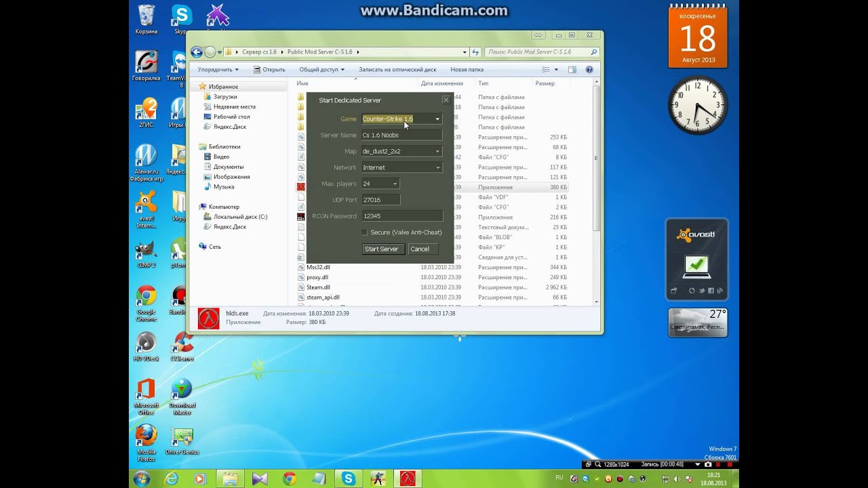The height and width of the screenshot is (488, 868).
Task: Open the Game dropdown showing Counter-Strike 1.6
Action: (x=401, y=119)
